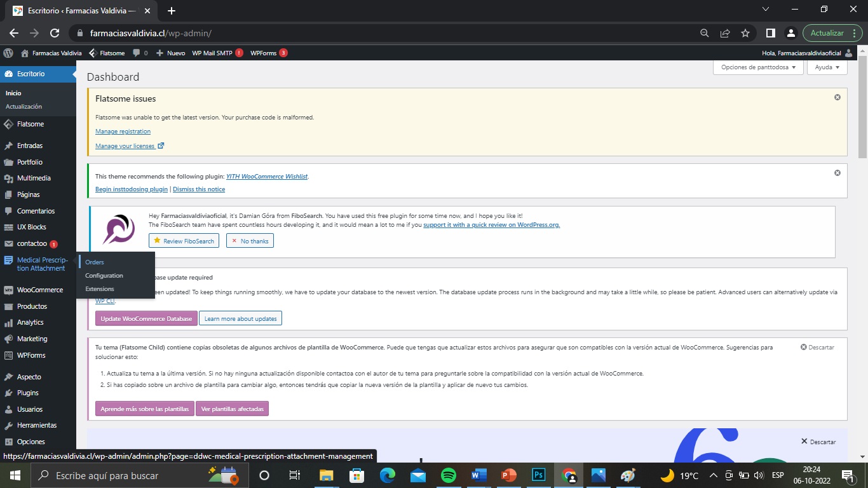Open Spotify from the taskbar

pyautogui.click(x=448, y=475)
